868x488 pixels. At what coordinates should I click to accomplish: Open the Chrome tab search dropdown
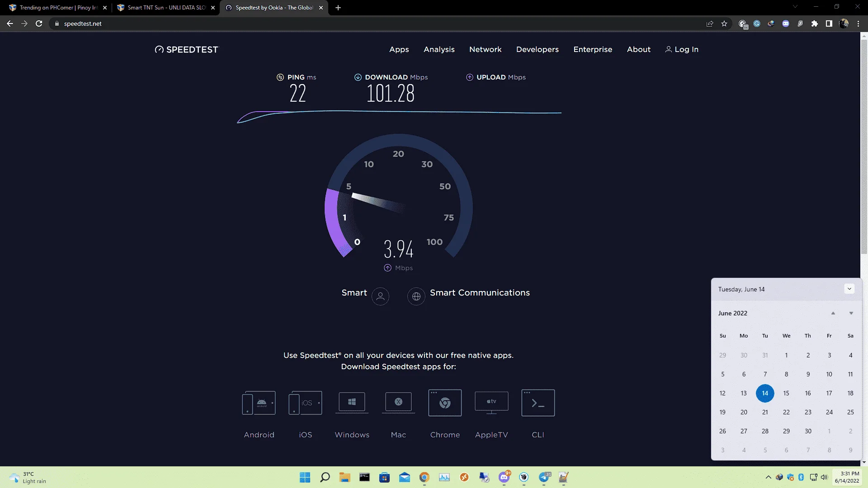pyautogui.click(x=795, y=6)
